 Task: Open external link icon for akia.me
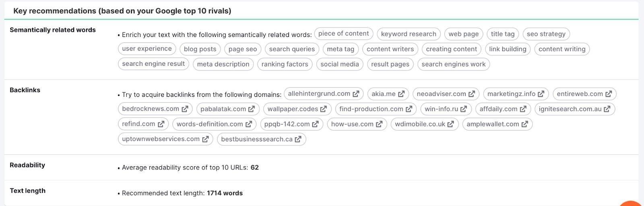401,94
